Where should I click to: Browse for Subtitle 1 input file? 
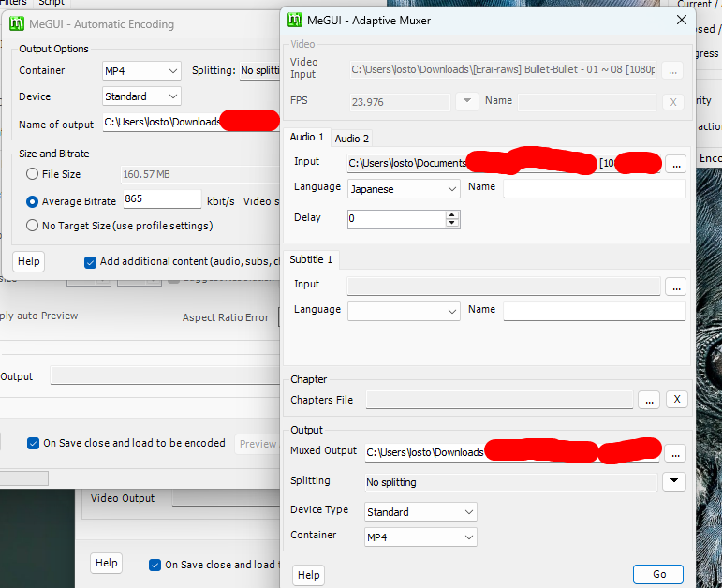[x=676, y=287]
